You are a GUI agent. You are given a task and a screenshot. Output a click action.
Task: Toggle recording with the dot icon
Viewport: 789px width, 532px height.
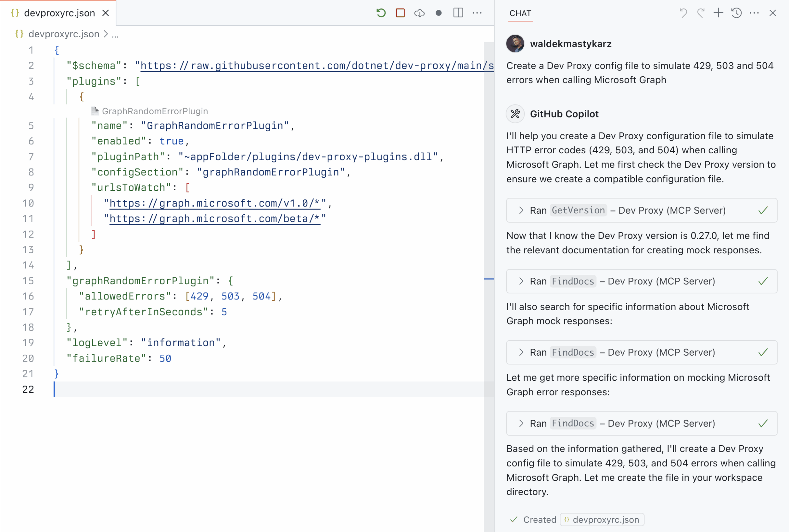click(x=439, y=13)
